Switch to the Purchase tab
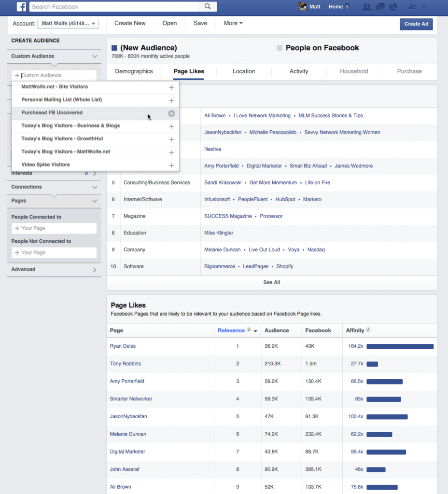Screen dimensions: 448x494 [409, 71]
